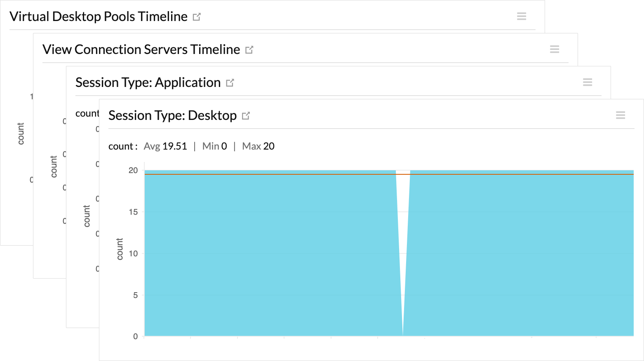
Task: Open the hamburger menu on View Connection Servers Timeline
Action: pyautogui.click(x=554, y=49)
